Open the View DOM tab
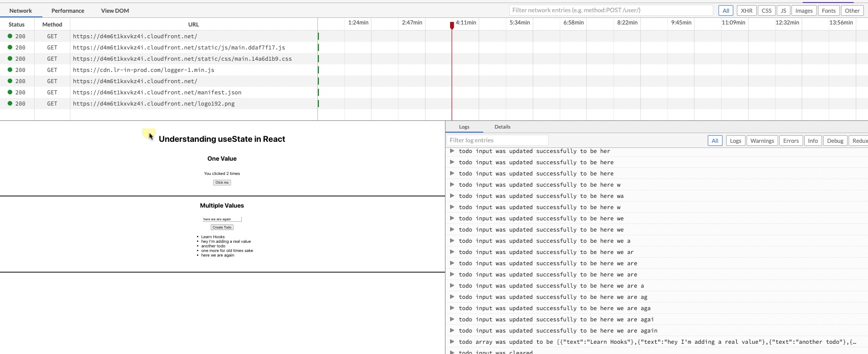Screen dimensions: 868x354 tap(115, 11)
